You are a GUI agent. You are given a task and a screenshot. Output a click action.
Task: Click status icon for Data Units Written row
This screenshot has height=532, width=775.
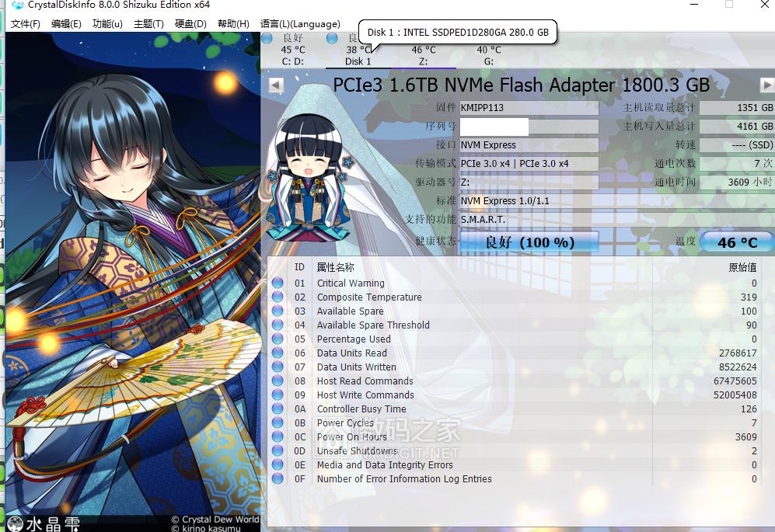tap(278, 367)
